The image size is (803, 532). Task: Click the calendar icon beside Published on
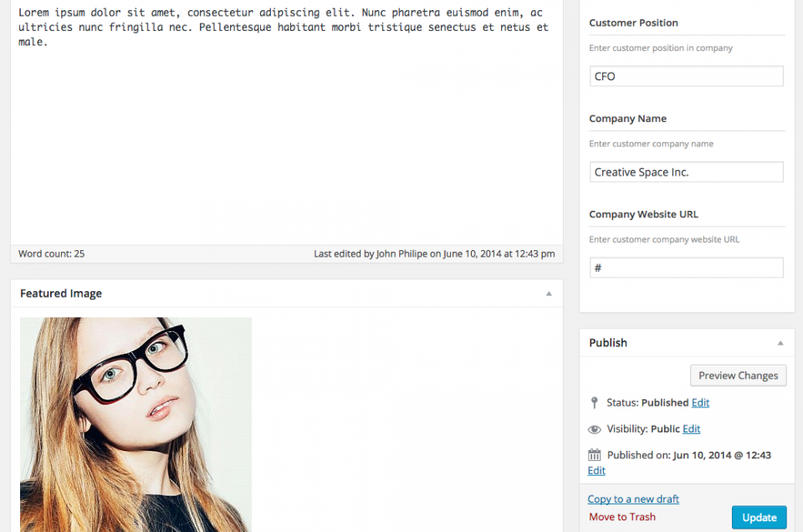[594, 455]
